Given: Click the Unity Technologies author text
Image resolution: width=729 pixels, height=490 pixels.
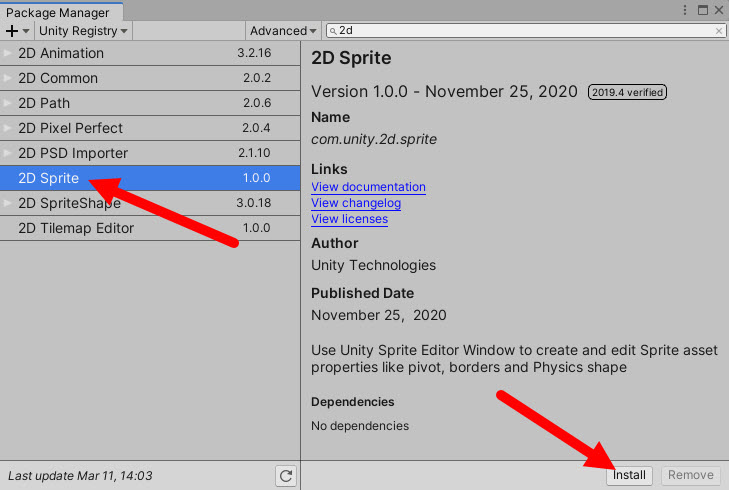Looking at the screenshot, I should click(x=373, y=265).
